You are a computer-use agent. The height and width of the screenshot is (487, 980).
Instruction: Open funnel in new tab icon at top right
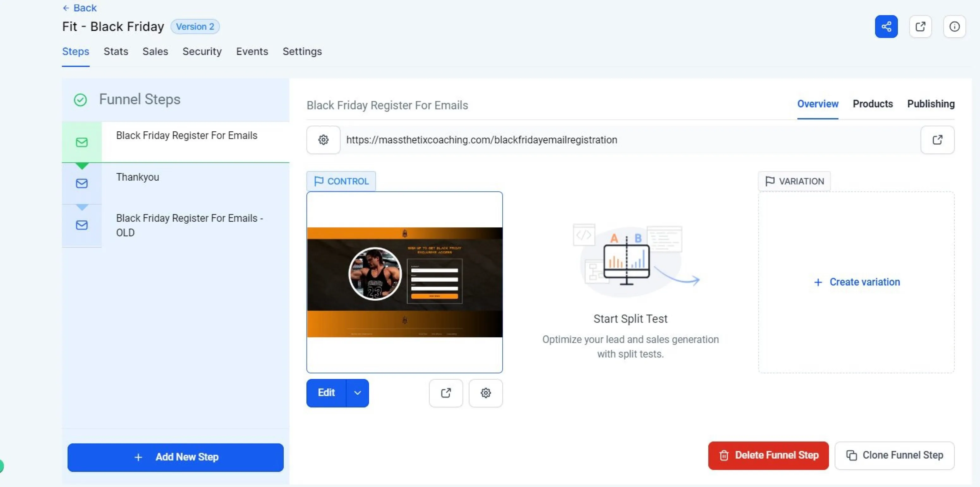(x=920, y=27)
